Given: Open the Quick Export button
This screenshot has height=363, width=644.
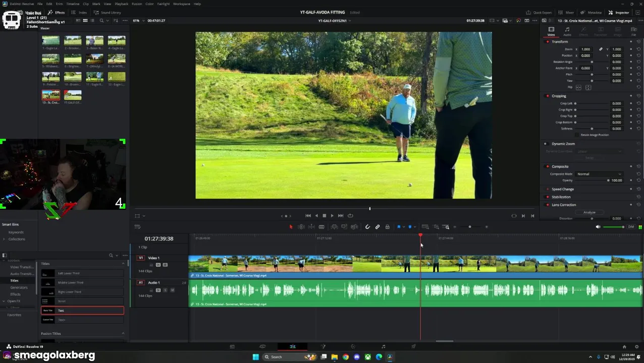Looking at the screenshot, I should (x=539, y=13).
